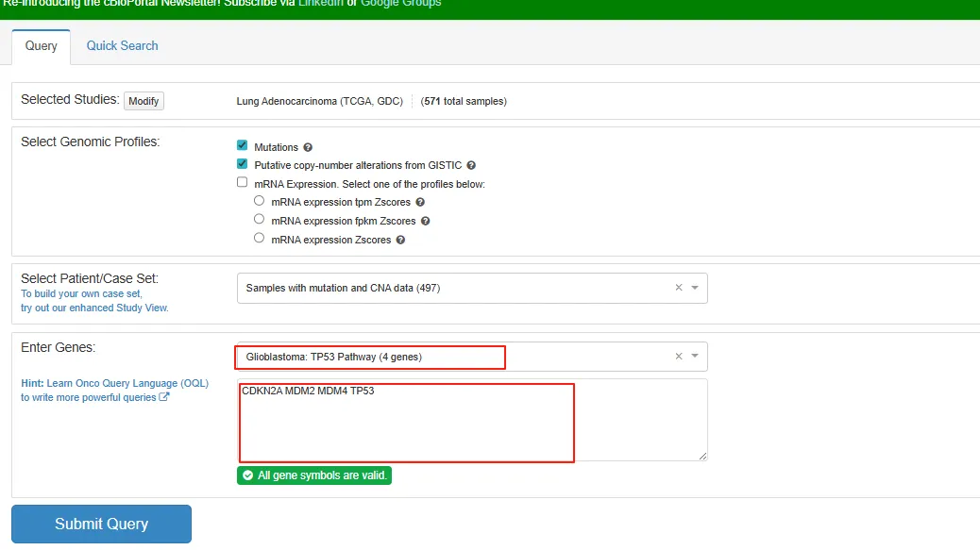This screenshot has height=550, width=980.
Task: Select the Query tab
Action: [42, 46]
